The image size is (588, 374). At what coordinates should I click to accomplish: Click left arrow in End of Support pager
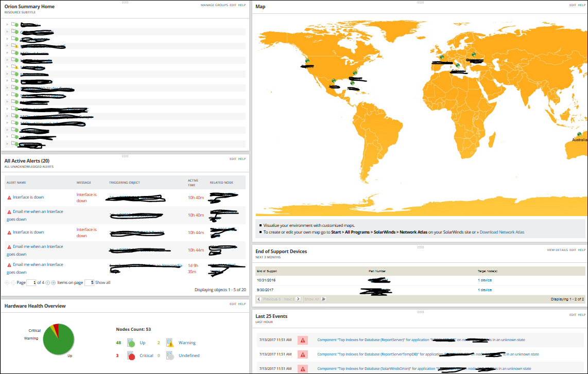click(259, 299)
